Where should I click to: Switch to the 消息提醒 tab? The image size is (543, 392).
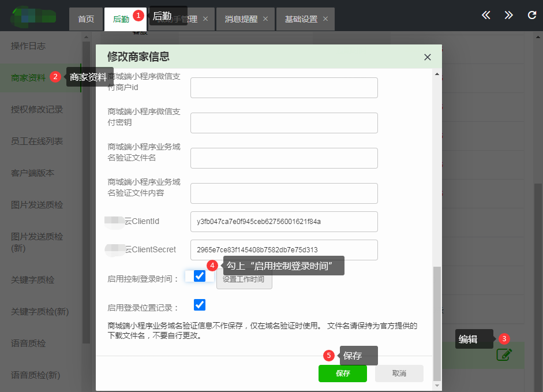(241, 19)
